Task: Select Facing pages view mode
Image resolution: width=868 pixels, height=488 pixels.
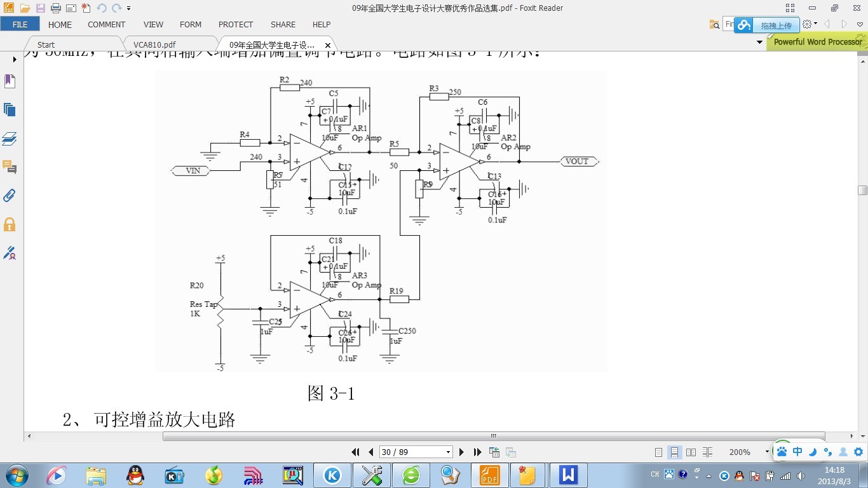Action: click(691, 452)
